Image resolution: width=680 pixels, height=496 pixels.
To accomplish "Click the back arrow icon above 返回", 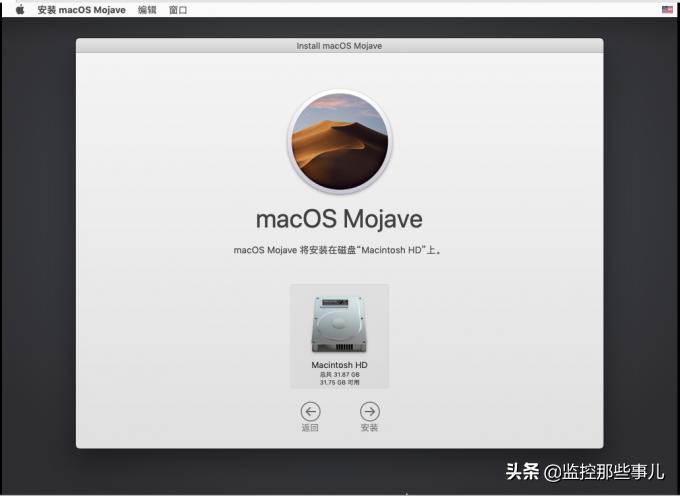I will point(311,411).
